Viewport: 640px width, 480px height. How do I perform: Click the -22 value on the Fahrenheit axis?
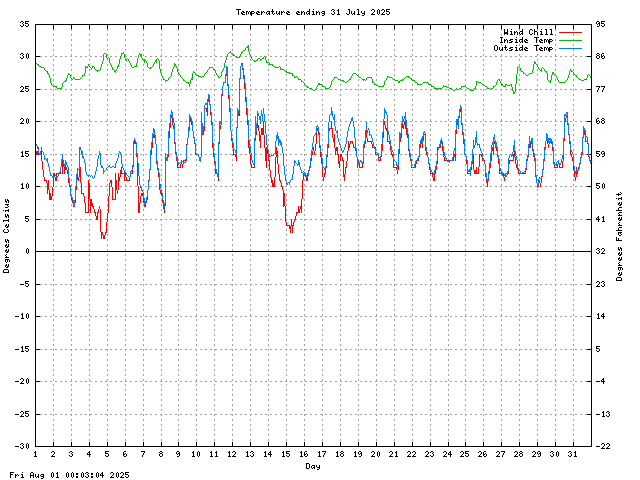click(x=603, y=446)
